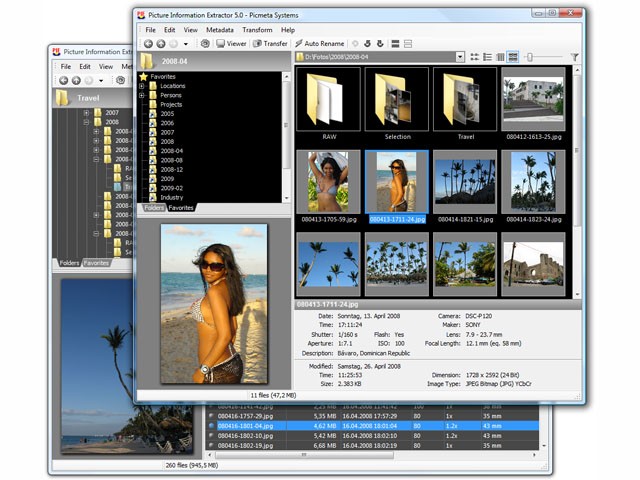Switch to Favorites tab in the rear window
This screenshot has width=640, height=480.
(96, 263)
